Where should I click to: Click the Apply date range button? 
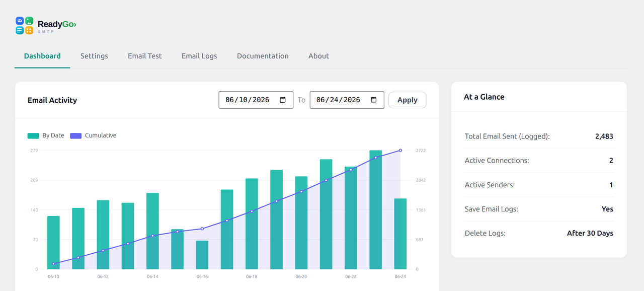point(408,100)
